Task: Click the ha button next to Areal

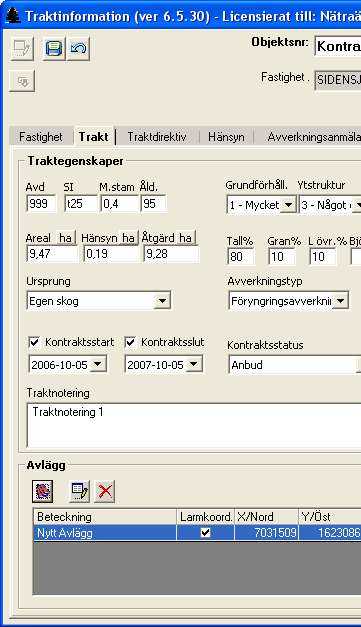Action: [x=66, y=238]
